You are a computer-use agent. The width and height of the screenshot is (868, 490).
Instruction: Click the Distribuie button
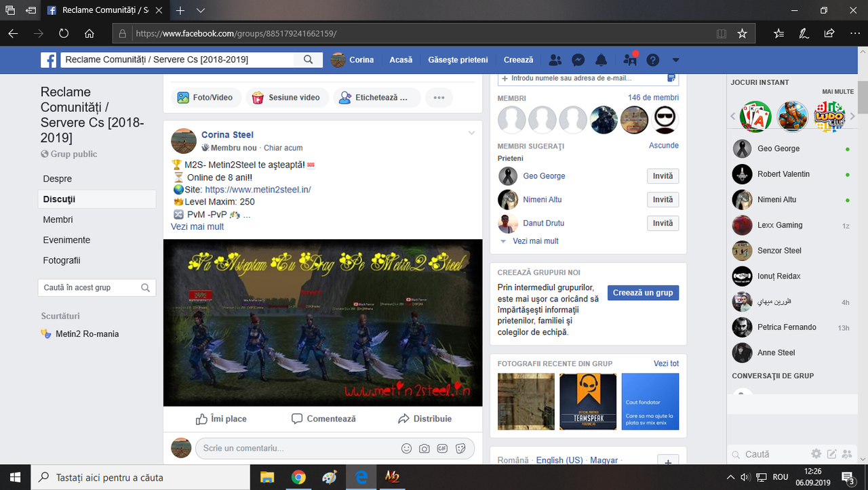click(x=425, y=419)
